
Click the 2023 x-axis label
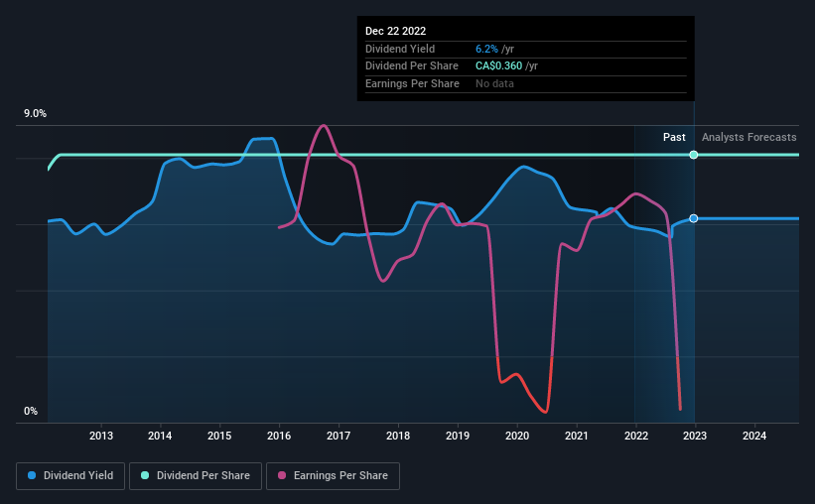pos(695,436)
